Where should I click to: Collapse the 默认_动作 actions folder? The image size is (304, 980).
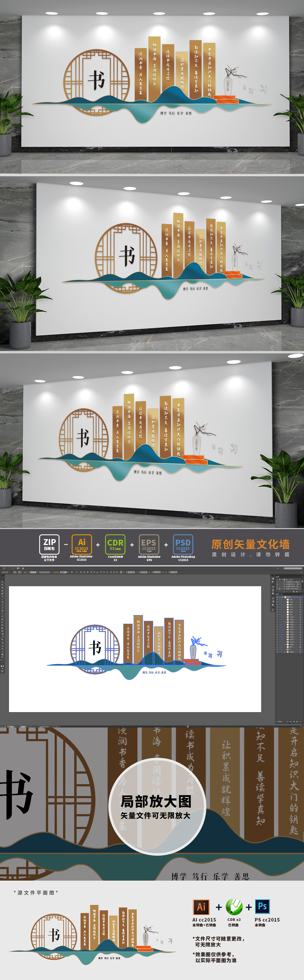click(x=282, y=580)
